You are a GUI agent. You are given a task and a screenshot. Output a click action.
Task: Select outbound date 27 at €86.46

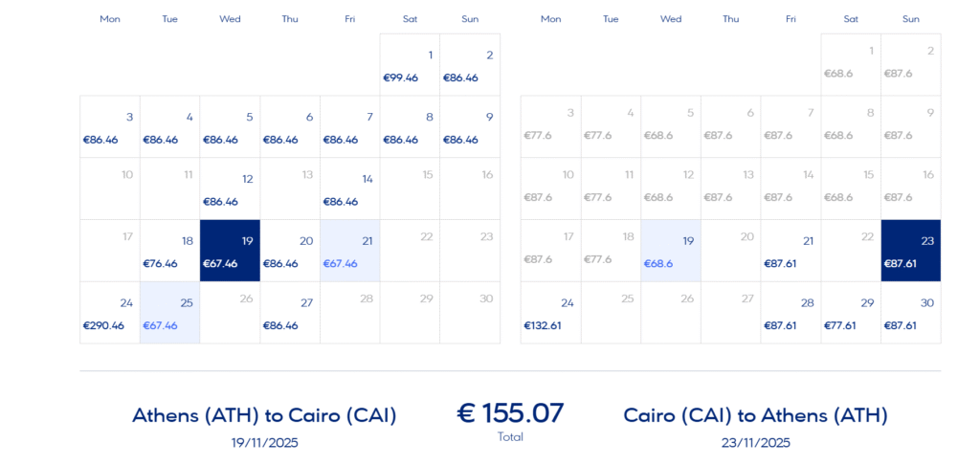(x=290, y=313)
